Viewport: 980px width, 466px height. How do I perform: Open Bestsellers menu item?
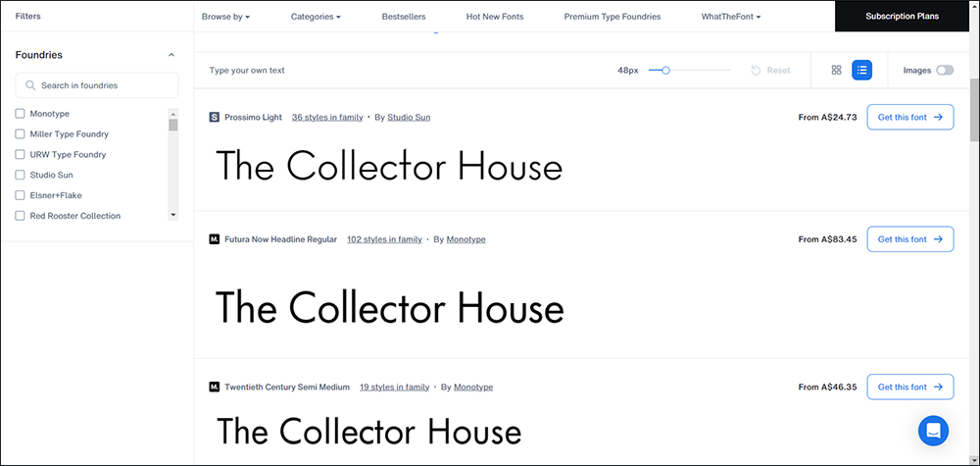click(404, 17)
